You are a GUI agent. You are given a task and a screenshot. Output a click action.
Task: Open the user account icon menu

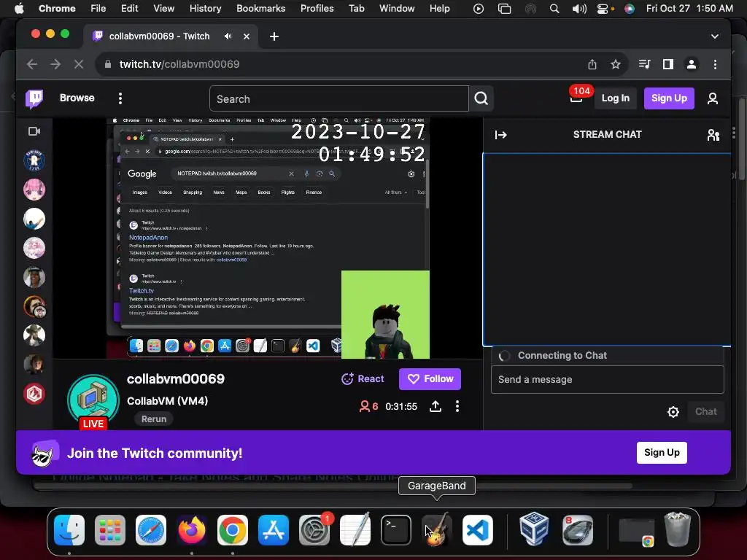pyautogui.click(x=713, y=98)
